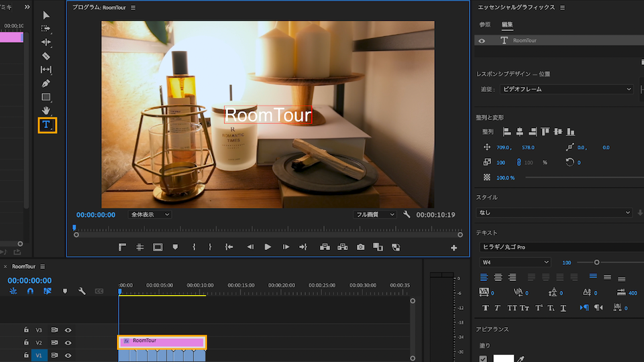This screenshot has width=644, height=362.
Task: Expand the ビデオフレーム pin-to dropdown
Action: tap(567, 89)
